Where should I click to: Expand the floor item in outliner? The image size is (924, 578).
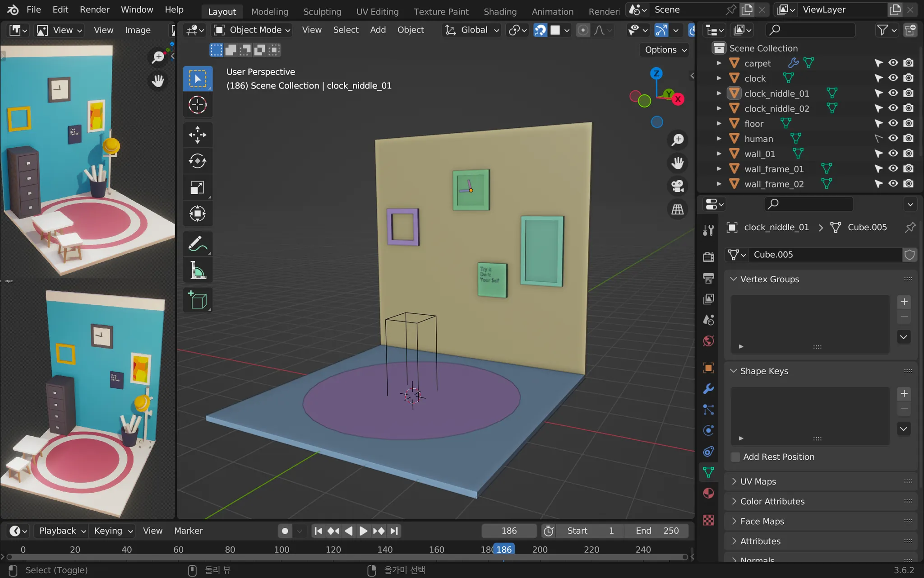point(719,123)
